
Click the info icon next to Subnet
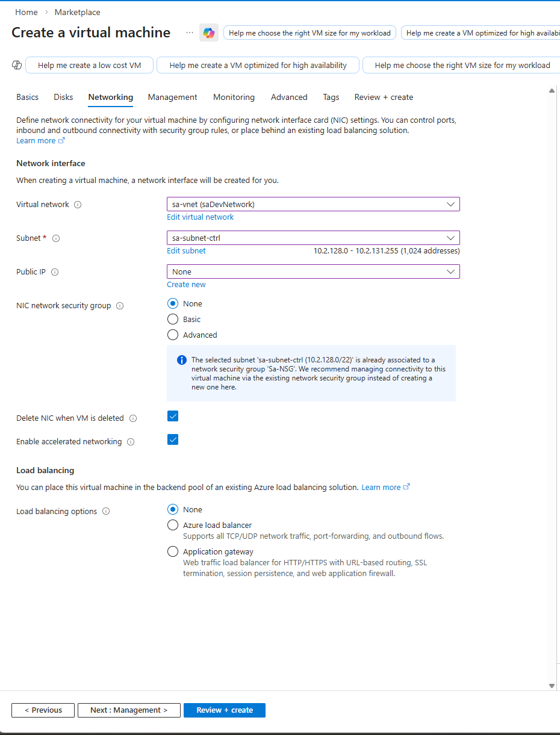point(56,238)
